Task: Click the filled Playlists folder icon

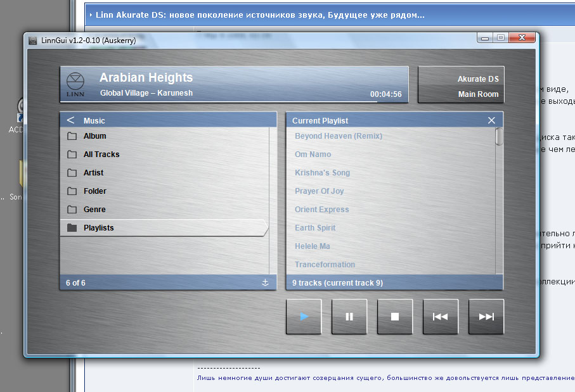Action: point(72,227)
